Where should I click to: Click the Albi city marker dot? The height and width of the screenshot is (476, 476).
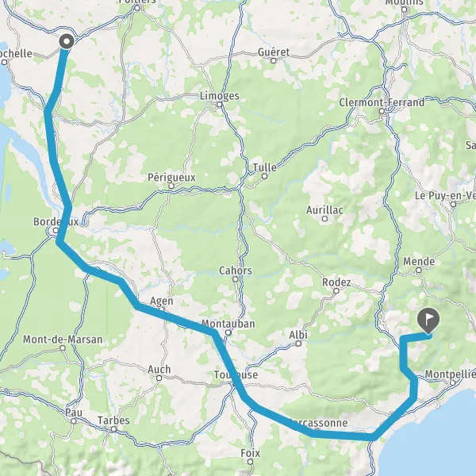pyautogui.click(x=298, y=344)
